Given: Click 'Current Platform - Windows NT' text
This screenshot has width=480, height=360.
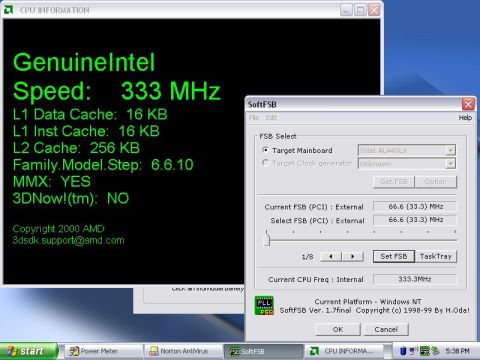Looking at the screenshot, I should click(x=368, y=301).
